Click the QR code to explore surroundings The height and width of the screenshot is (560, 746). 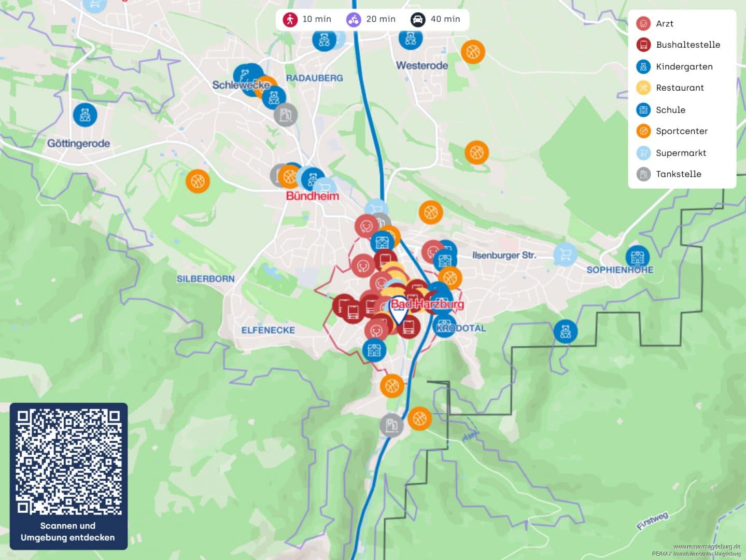coord(68,461)
